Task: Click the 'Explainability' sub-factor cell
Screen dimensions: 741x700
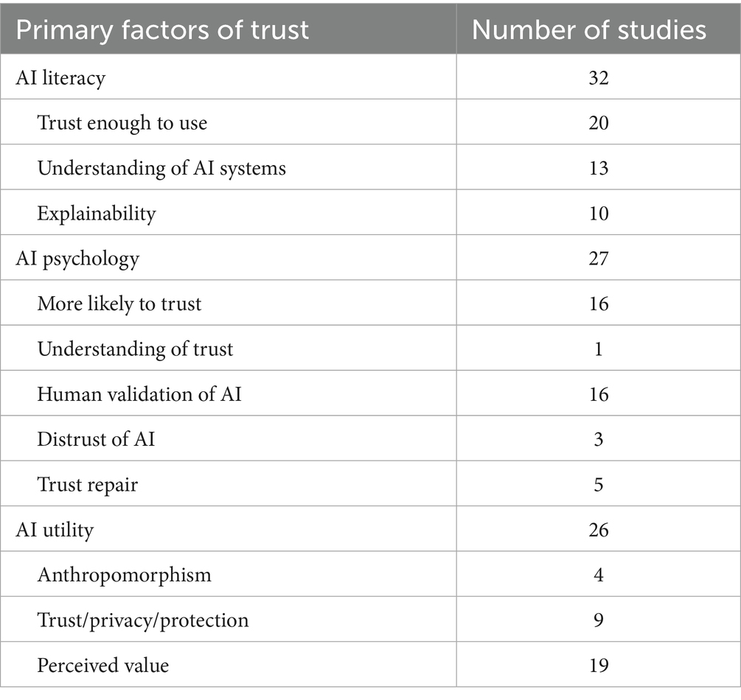Action: click(x=97, y=214)
